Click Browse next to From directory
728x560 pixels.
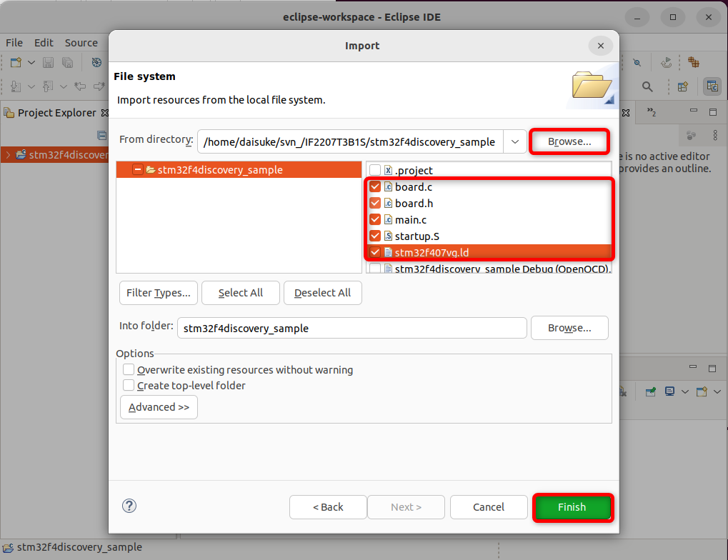(x=569, y=141)
